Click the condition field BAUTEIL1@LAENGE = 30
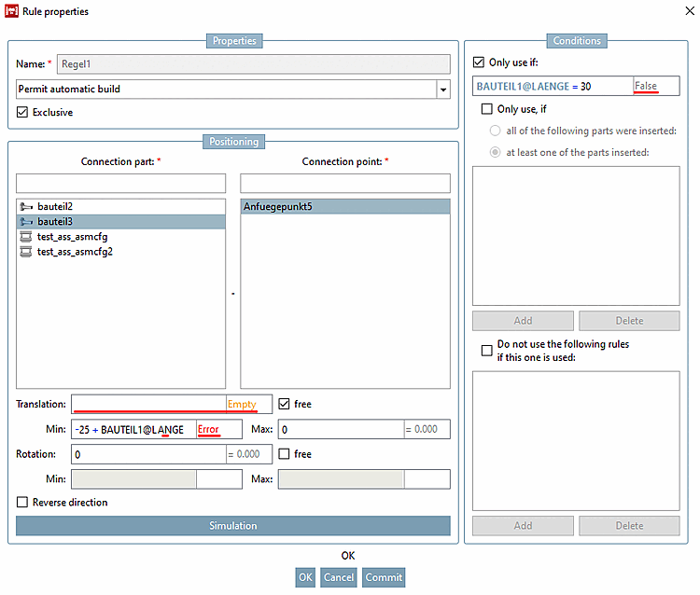This screenshot has width=700, height=595. [553, 86]
